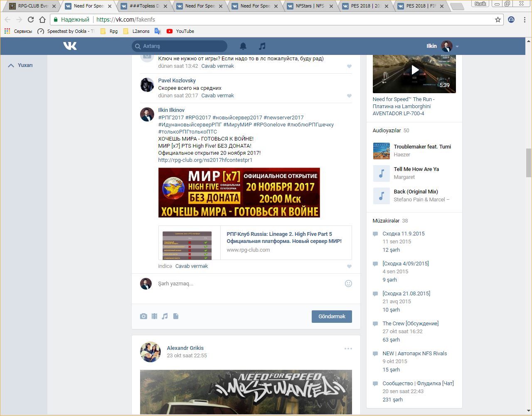Image resolution: width=532 pixels, height=416 pixels.
Task: Open the L2anons bookmarks folder
Action: pos(136,31)
